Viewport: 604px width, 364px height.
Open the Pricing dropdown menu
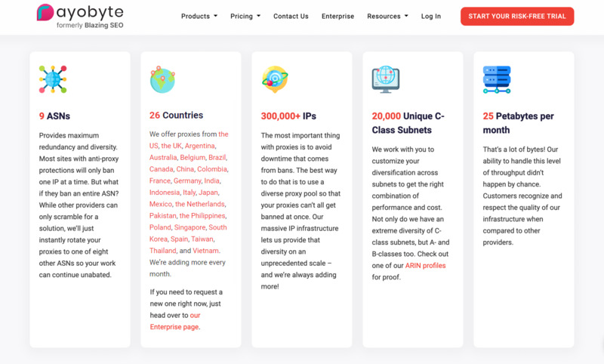[245, 16]
